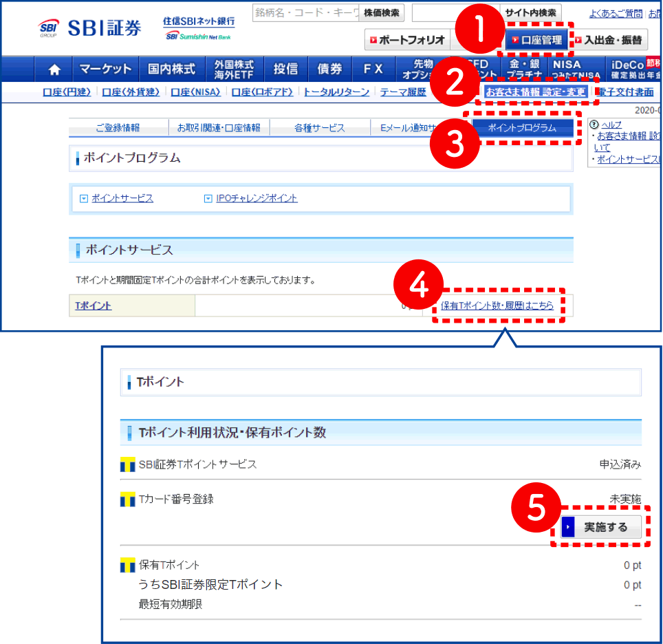Open the よくあるご質問 link
The height and width of the screenshot is (644, 663).
616,14
